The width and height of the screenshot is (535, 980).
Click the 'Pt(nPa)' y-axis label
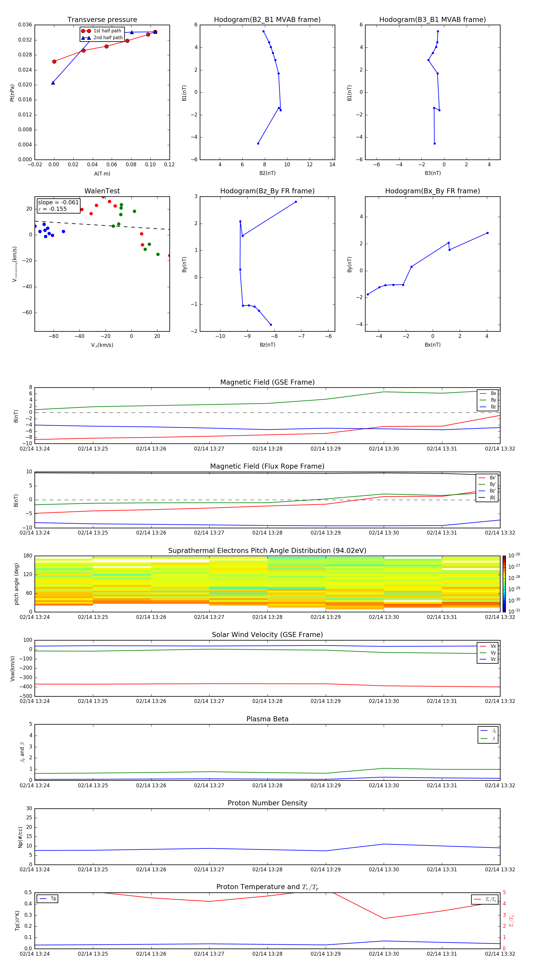pos(12,93)
